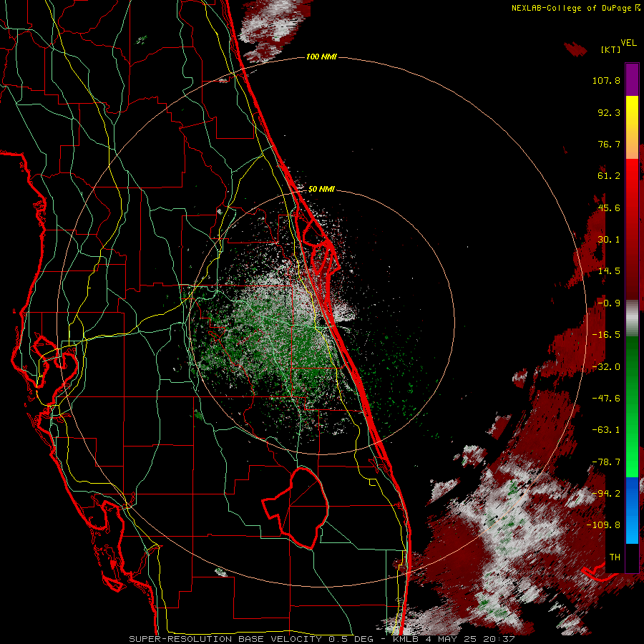Screen dimensions: 644x644
Task: Pick the gray near-zero color bar segment
Action: click(x=632, y=318)
